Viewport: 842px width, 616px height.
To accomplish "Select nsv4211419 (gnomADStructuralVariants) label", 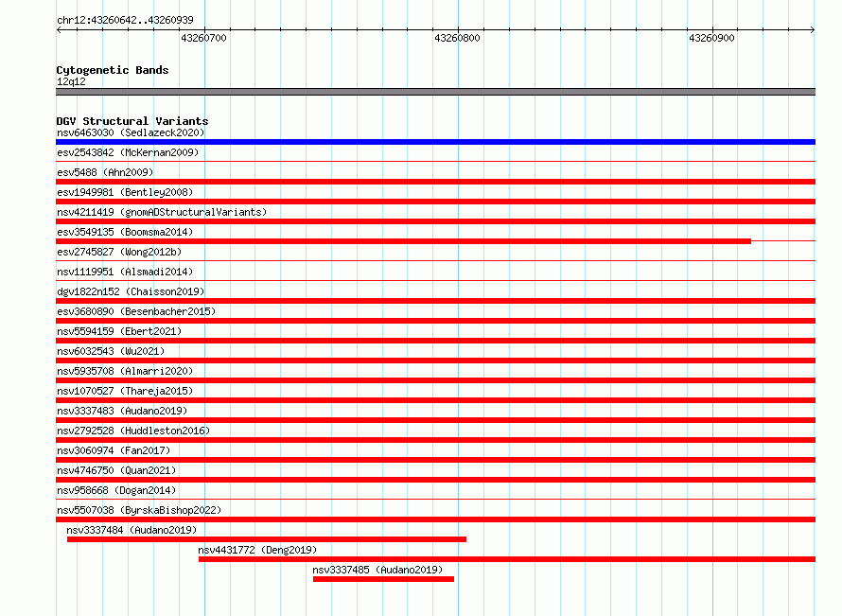I will (x=162, y=212).
